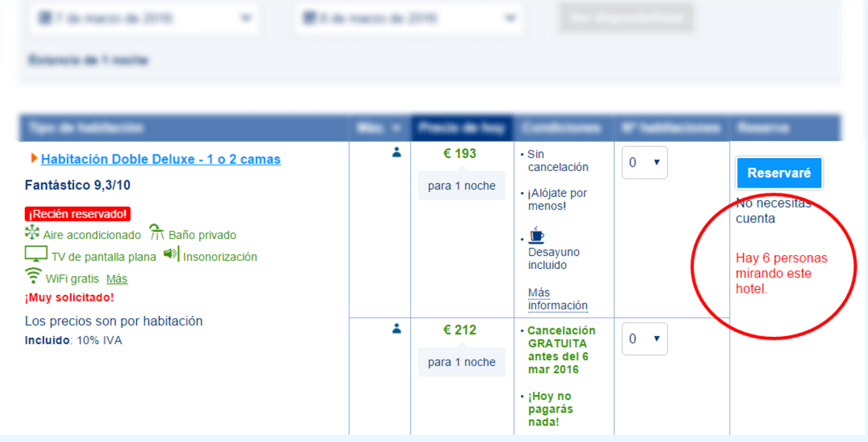The width and height of the screenshot is (868, 442).
Task: Click the air conditioning snowflake icon
Action: tap(32, 233)
